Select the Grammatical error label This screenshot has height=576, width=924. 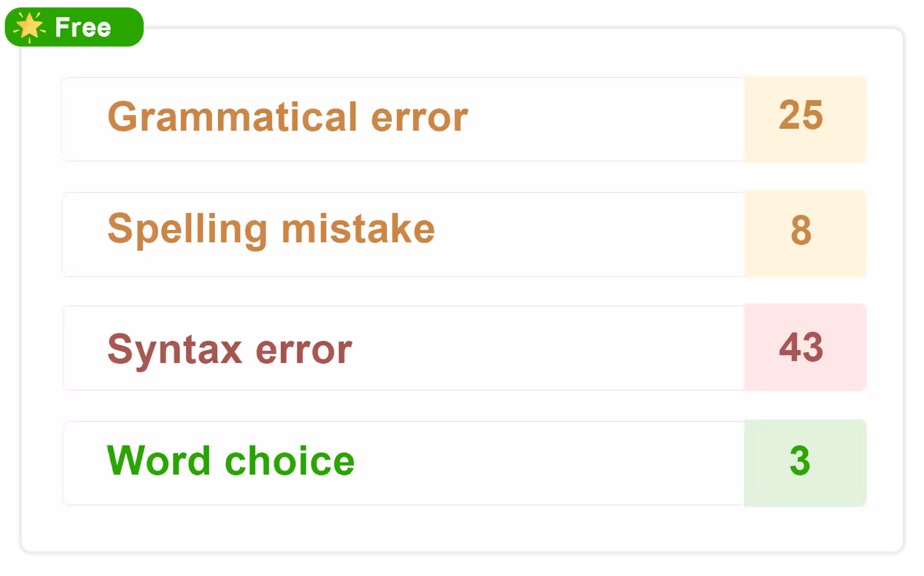pyautogui.click(x=287, y=117)
